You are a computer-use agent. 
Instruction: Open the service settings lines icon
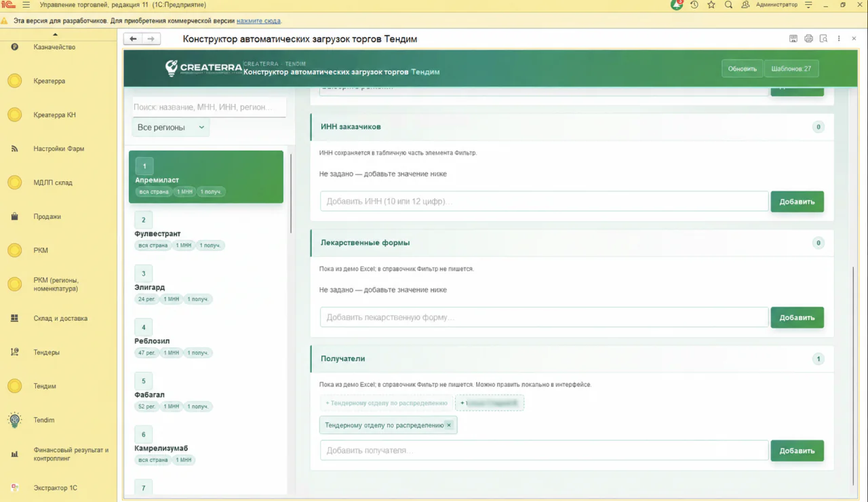(x=808, y=5)
